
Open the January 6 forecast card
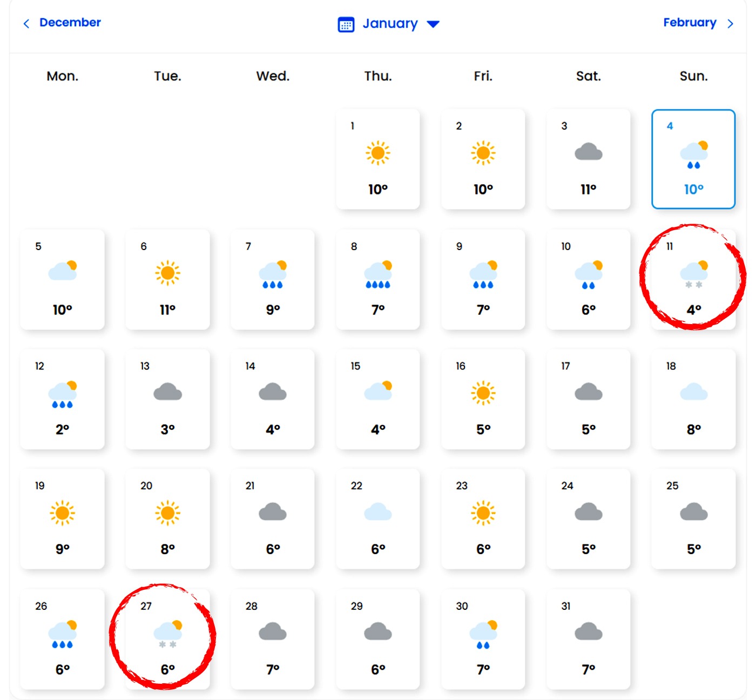pos(167,279)
